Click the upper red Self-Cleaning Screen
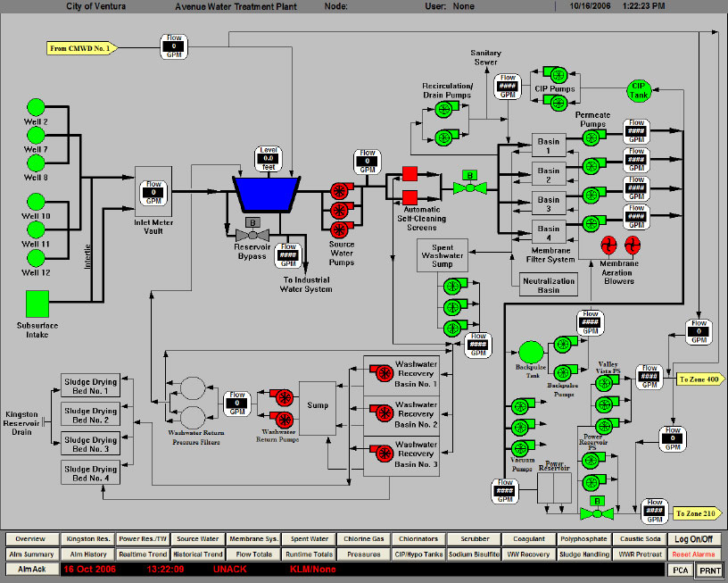Viewport: 728px width, 583px height. 409,174
